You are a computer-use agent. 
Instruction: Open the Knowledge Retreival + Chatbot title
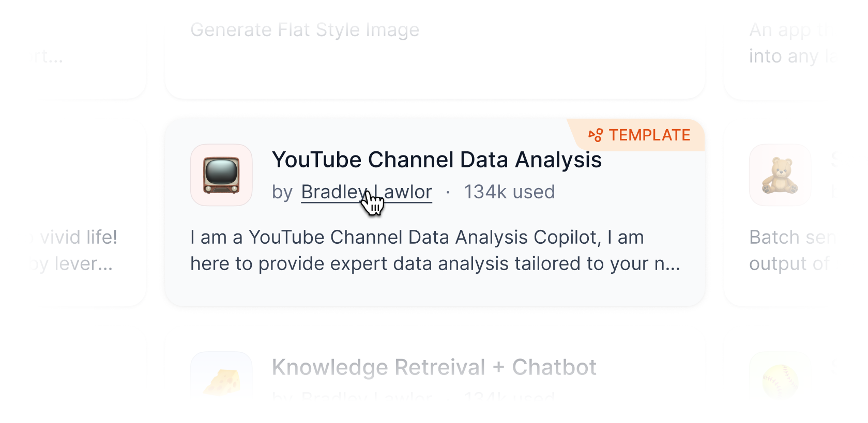pos(434,368)
